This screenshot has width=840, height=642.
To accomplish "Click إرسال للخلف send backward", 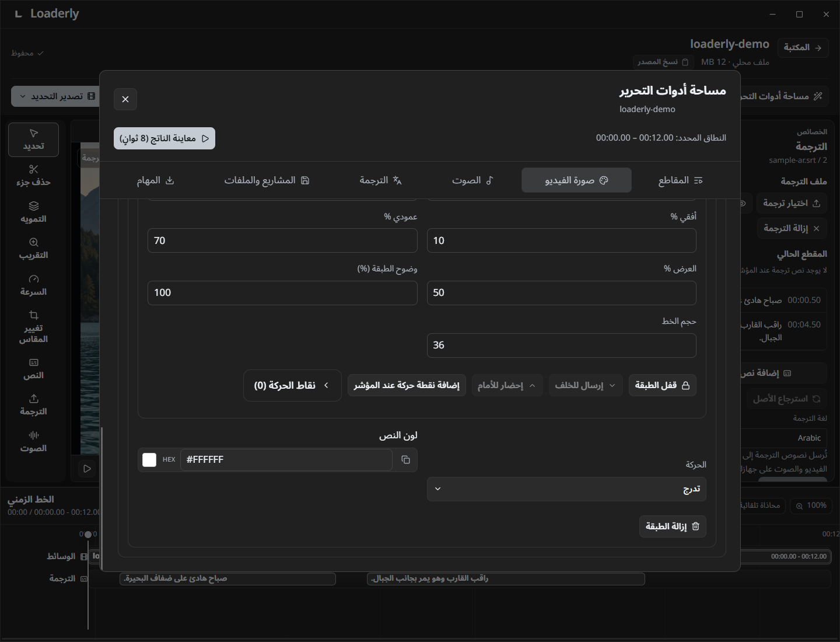I will coord(585,385).
